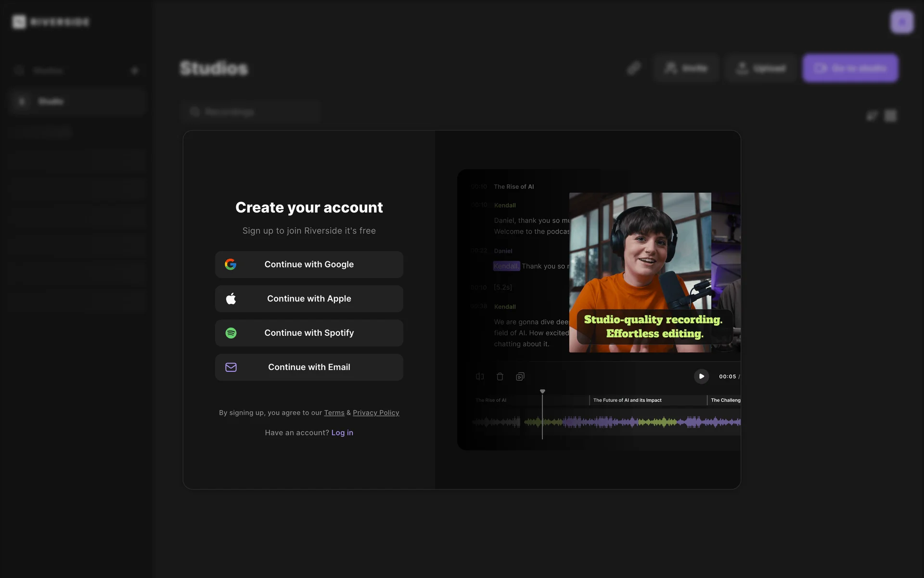The image size is (924, 578).
Task: Select 'The Future of AI and its Impact' chapter
Action: pos(627,400)
